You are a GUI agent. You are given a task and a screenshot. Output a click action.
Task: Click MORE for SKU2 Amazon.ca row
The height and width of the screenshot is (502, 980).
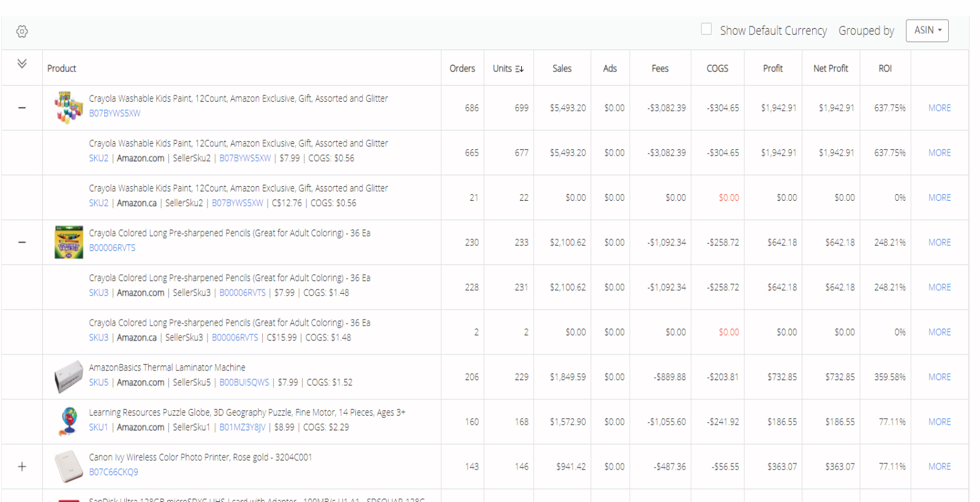click(x=940, y=198)
